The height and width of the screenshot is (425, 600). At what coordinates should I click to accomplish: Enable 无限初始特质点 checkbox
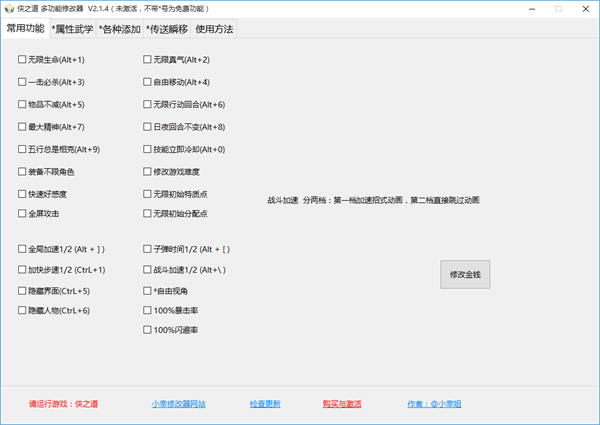[x=147, y=194]
